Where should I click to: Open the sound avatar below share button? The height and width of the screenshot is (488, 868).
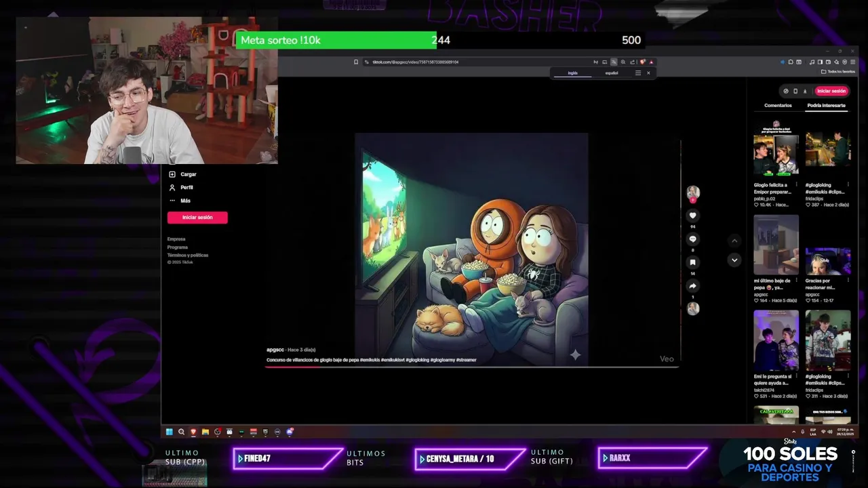coord(692,308)
